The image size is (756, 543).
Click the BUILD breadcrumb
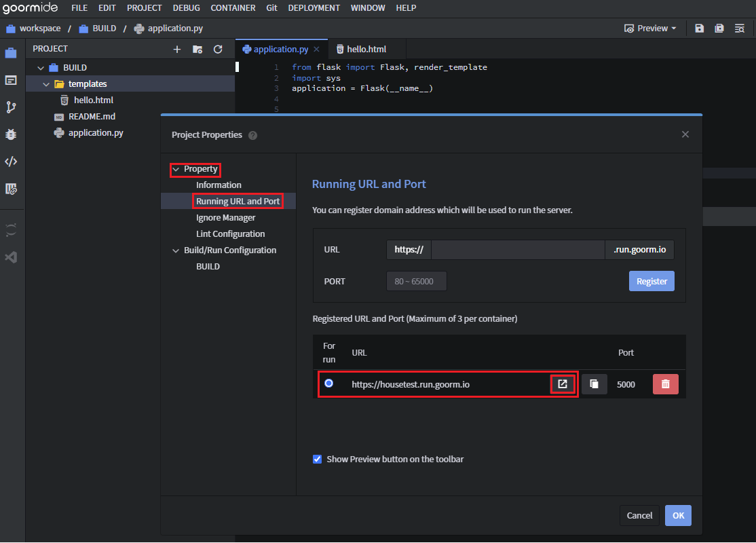98,29
